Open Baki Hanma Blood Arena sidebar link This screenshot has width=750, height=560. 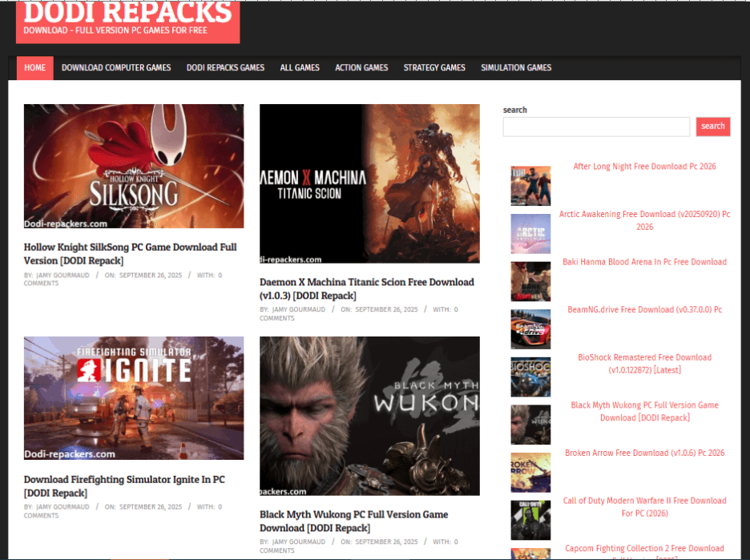pos(644,262)
